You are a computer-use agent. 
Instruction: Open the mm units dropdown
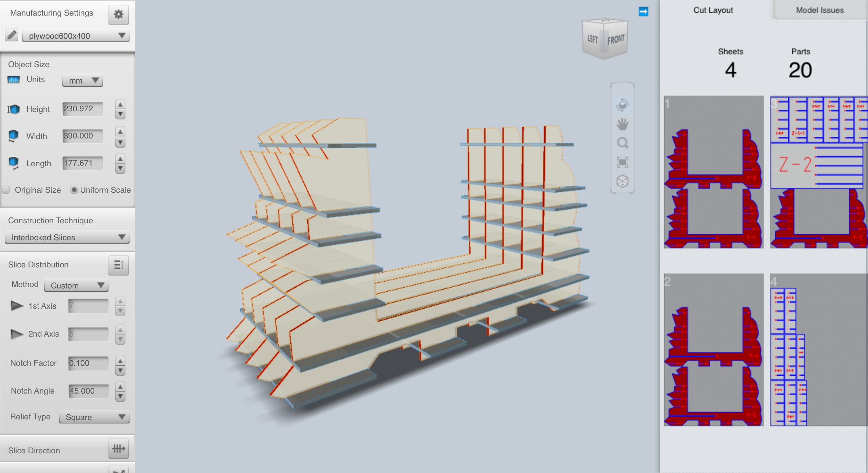click(82, 80)
